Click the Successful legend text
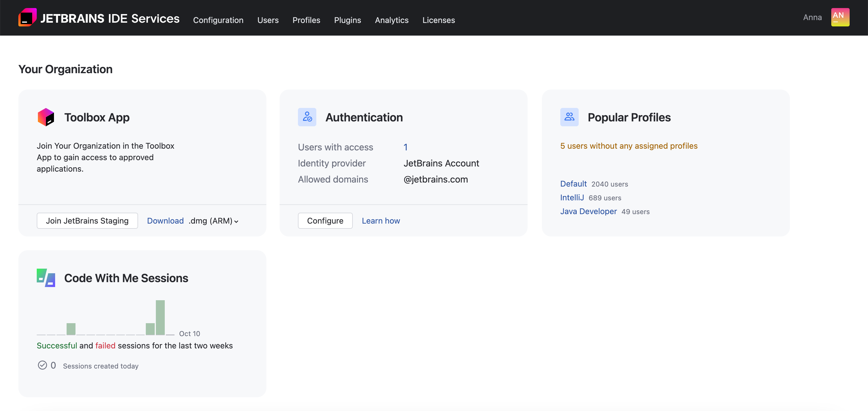Image resolution: width=868 pixels, height=411 pixels. pos(57,346)
